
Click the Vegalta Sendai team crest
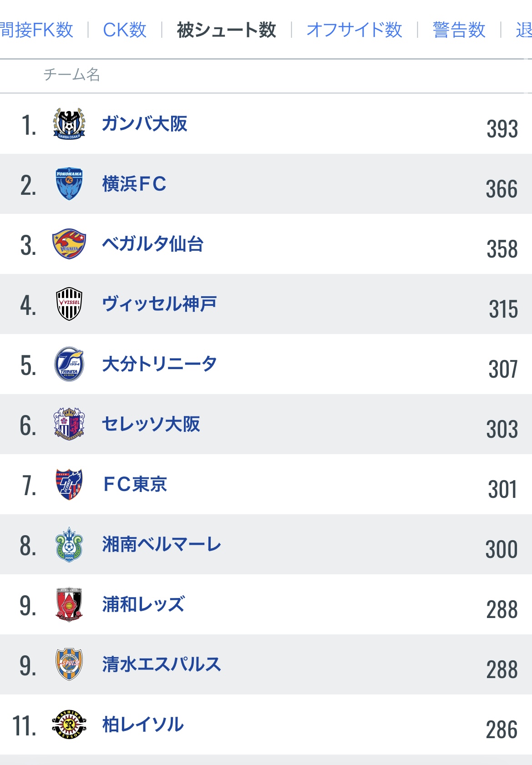coord(69,244)
